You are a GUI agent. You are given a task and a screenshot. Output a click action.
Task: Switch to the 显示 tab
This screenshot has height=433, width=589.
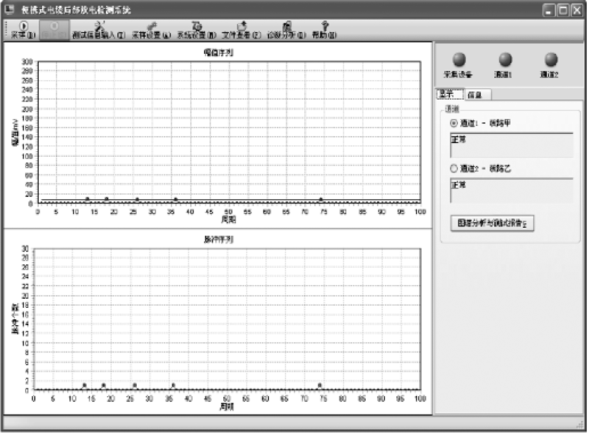450,94
